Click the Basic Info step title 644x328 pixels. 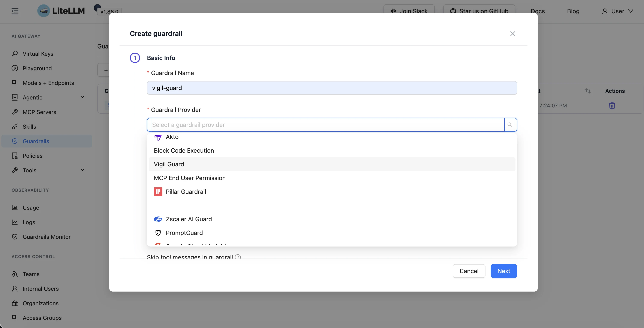click(x=161, y=58)
